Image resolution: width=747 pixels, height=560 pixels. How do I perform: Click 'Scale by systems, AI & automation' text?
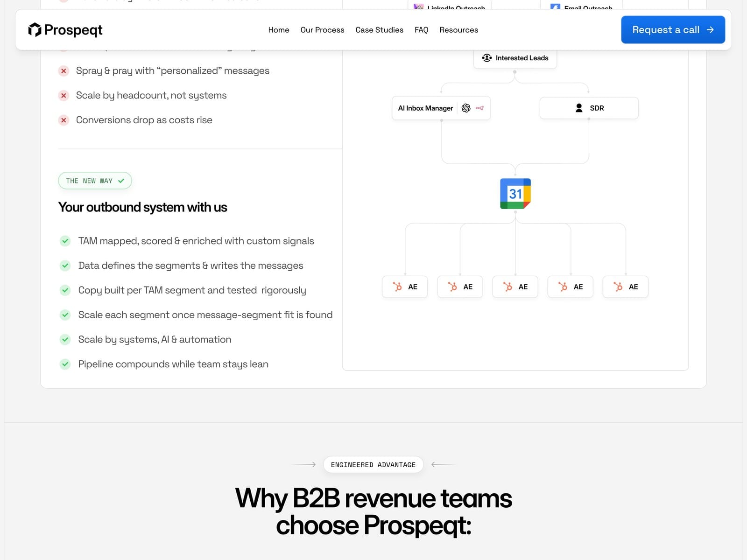[155, 340]
